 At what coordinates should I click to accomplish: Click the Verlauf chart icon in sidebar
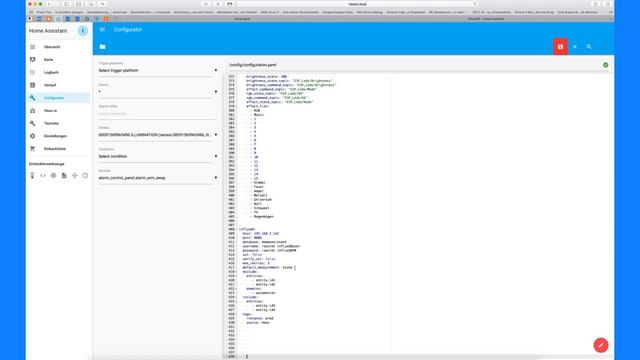pos(33,85)
